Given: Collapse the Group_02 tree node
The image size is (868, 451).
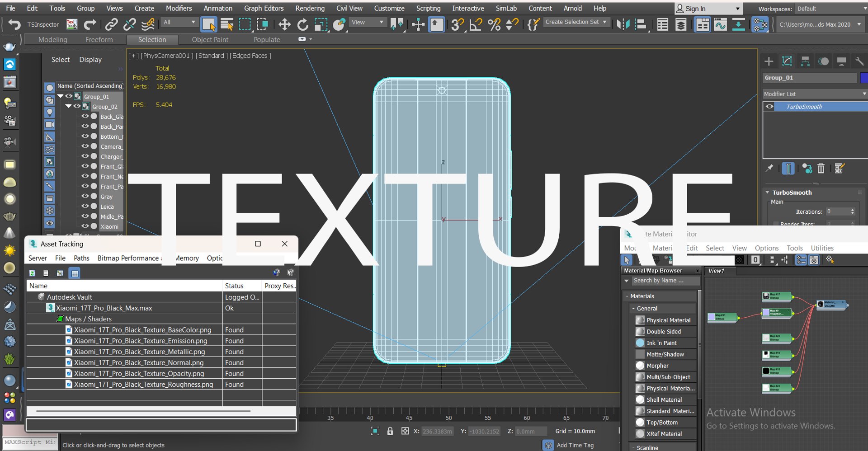Looking at the screenshot, I should pyautogui.click(x=68, y=106).
